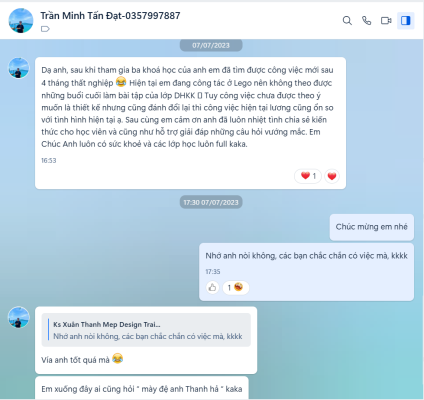Select the 'Em xuống đây ai cũng hỏi' message
This screenshot has height=400, width=424.
(142, 388)
